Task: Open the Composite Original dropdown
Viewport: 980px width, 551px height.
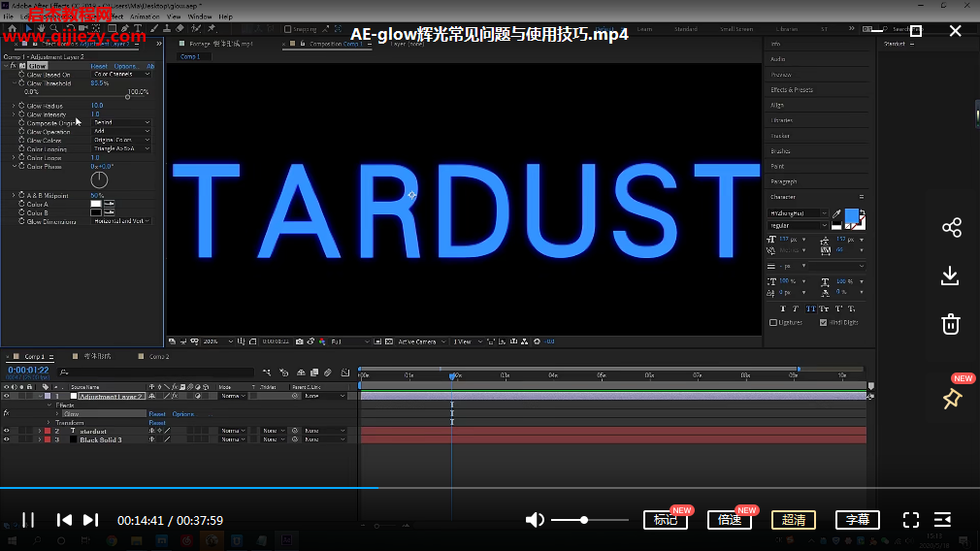Action: click(121, 123)
